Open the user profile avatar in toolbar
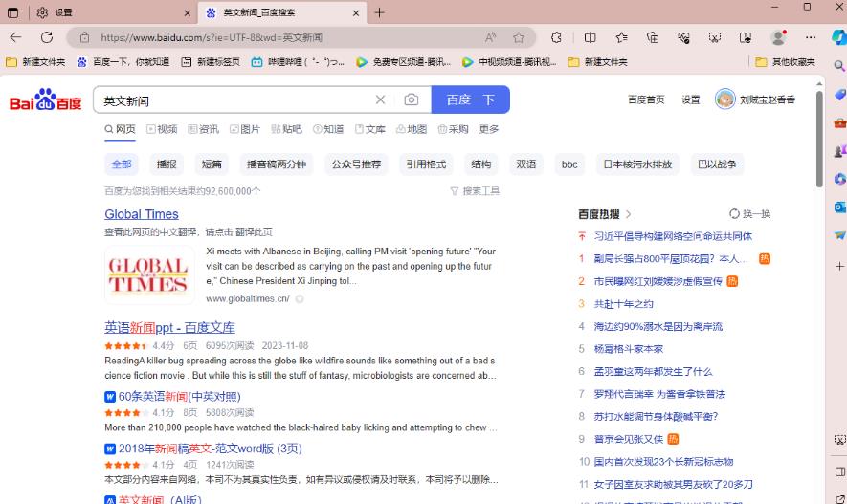This screenshot has width=847, height=504. click(x=778, y=37)
